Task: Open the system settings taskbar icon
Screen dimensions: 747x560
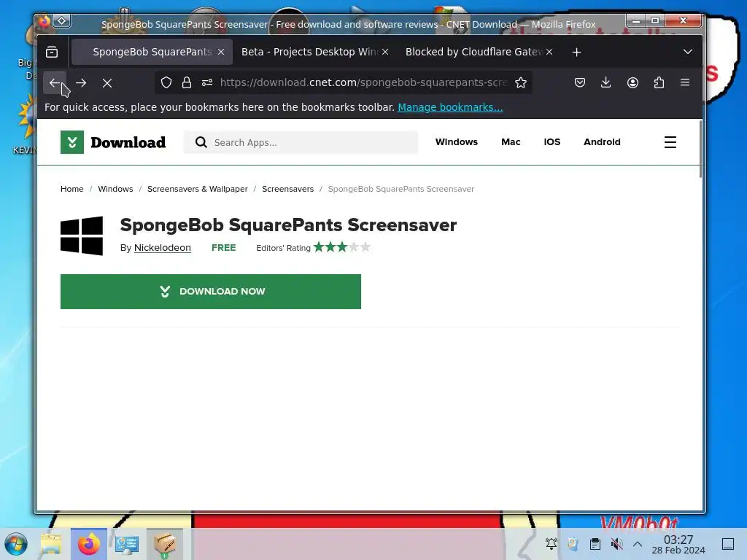Action: pos(127,544)
